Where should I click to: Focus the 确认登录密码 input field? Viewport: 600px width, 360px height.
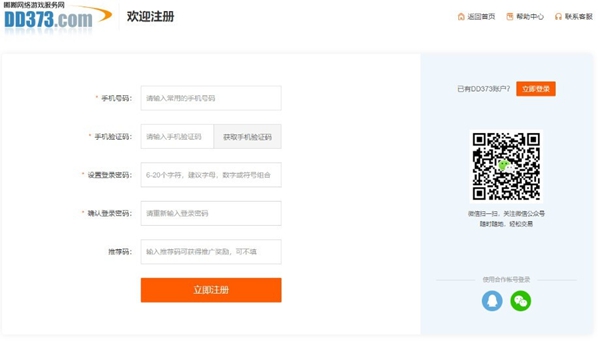(211, 213)
